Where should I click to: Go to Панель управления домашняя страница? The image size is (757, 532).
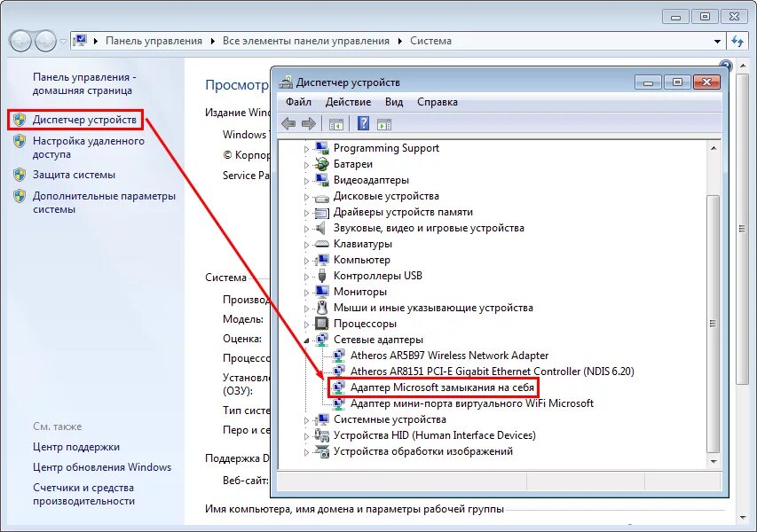[x=84, y=84]
